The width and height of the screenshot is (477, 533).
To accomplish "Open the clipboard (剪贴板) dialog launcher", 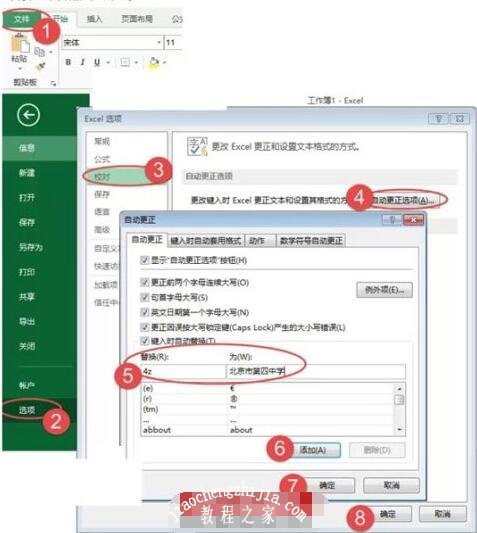I will point(53,83).
